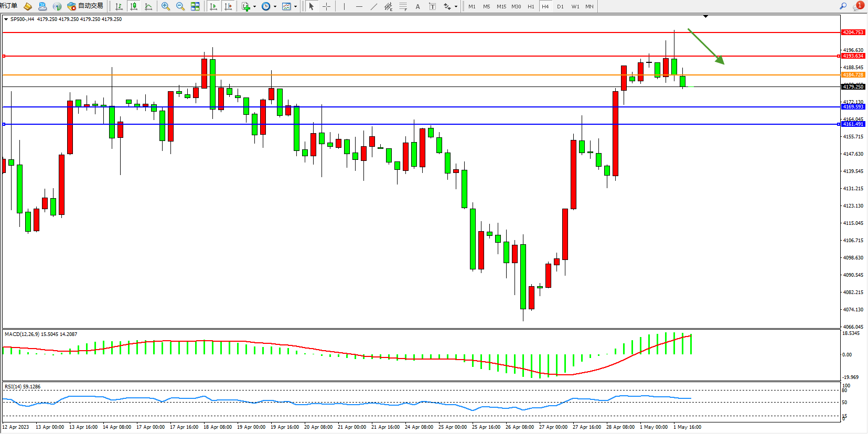Expand the arrows objects dropdown
The image size is (868, 434).
click(456, 7)
